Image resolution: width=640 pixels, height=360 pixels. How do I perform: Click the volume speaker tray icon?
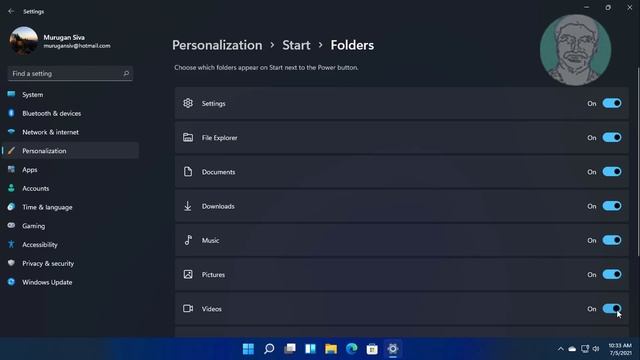596,349
